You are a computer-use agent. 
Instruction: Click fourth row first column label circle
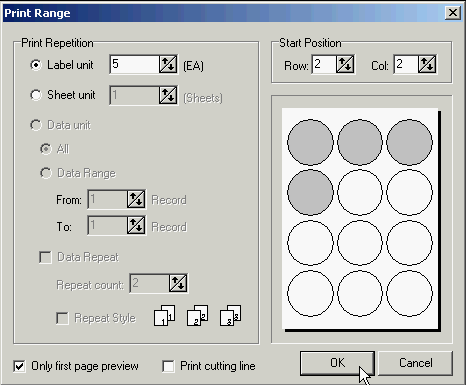point(310,293)
